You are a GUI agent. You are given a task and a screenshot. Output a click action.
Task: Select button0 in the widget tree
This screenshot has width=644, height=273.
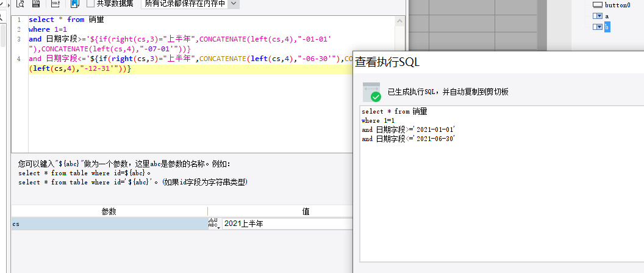[x=617, y=5]
